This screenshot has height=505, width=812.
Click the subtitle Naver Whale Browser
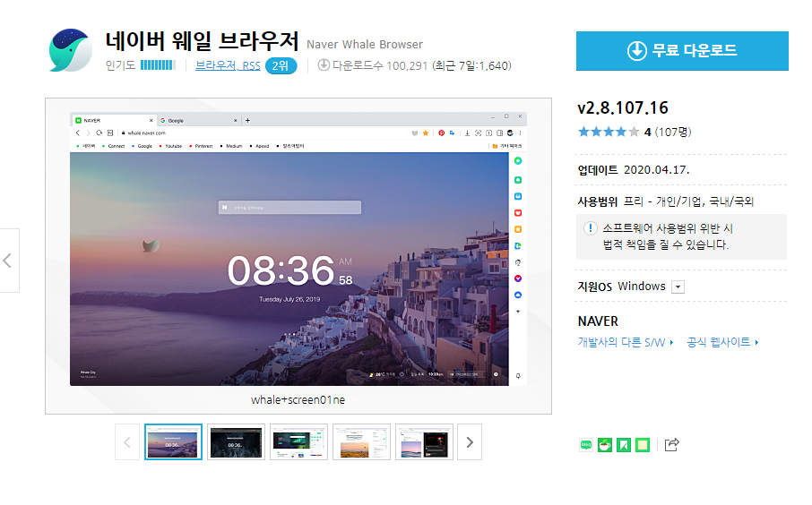[365, 45]
